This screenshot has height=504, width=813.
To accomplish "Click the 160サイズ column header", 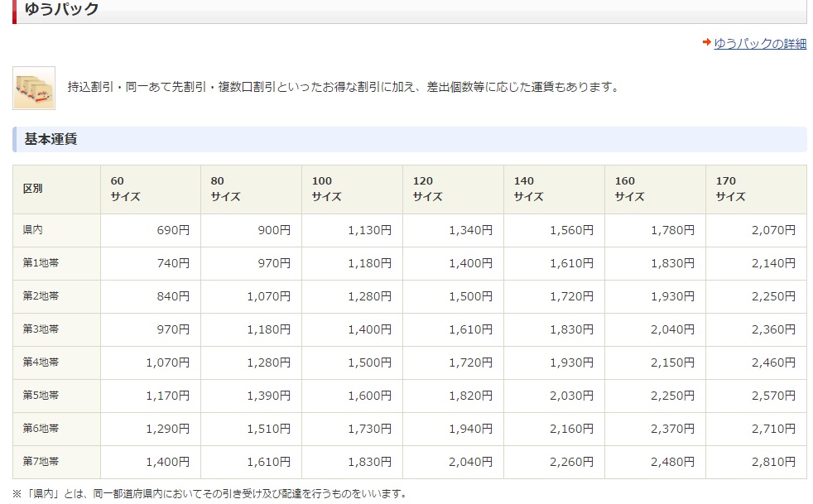I will tap(656, 190).
